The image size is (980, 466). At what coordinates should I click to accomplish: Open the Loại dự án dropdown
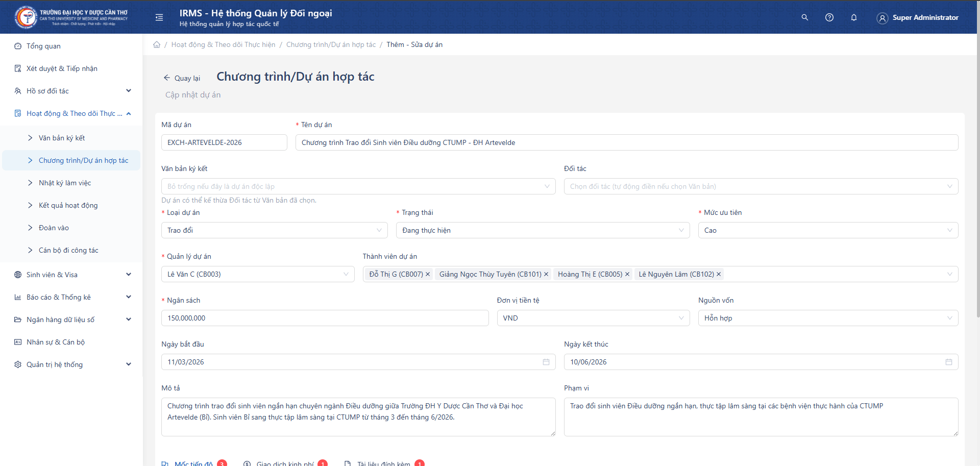click(x=274, y=230)
